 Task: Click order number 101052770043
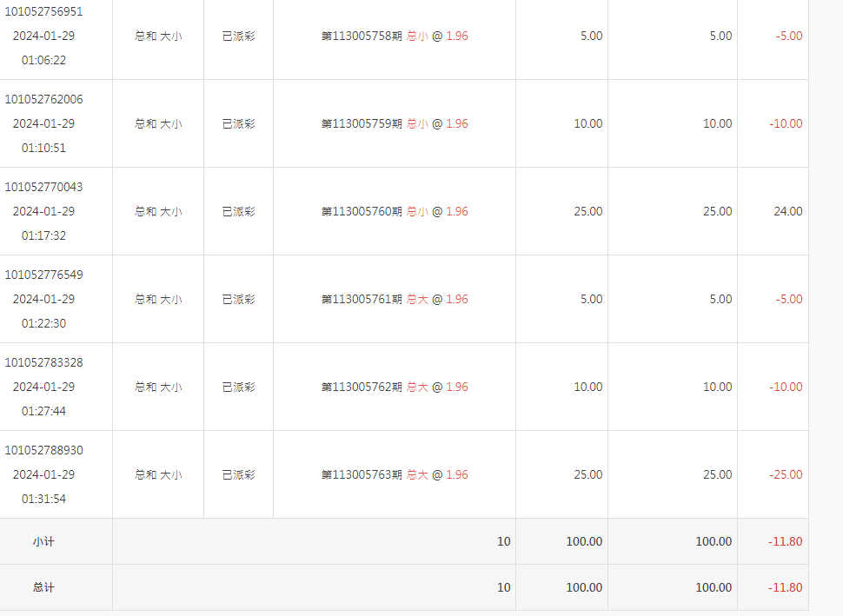tap(44, 187)
